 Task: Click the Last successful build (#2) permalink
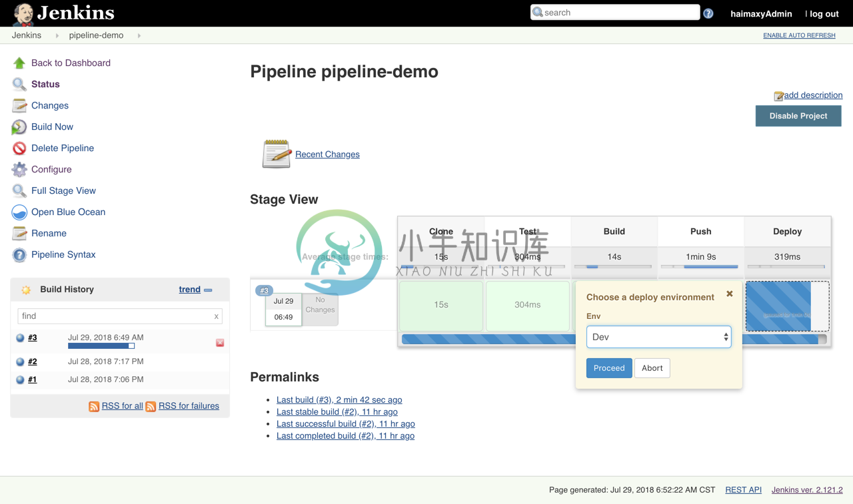(x=345, y=424)
